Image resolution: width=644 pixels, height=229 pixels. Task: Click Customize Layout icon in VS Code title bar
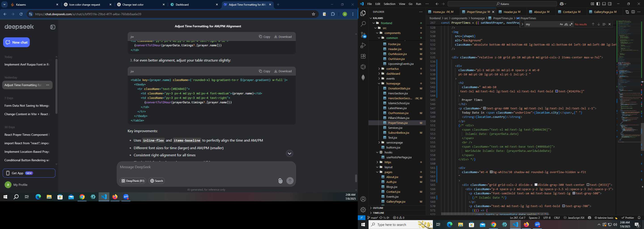point(592,4)
